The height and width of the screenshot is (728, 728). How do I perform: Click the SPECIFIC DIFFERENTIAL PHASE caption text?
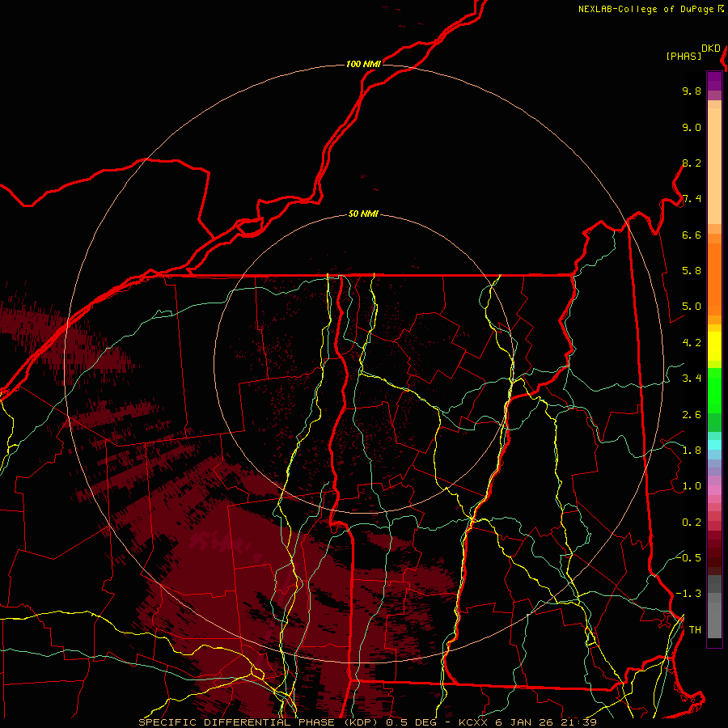point(236,722)
